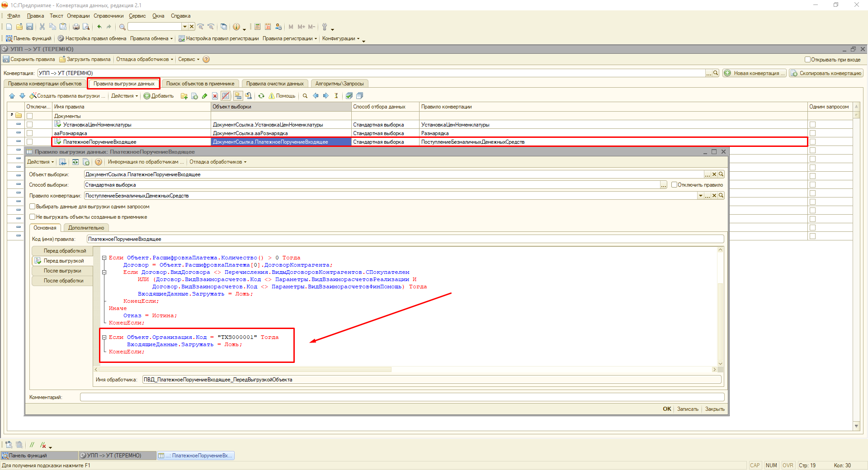
Task: Click 'Загрузить правила' button
Action: coord(85,59)
